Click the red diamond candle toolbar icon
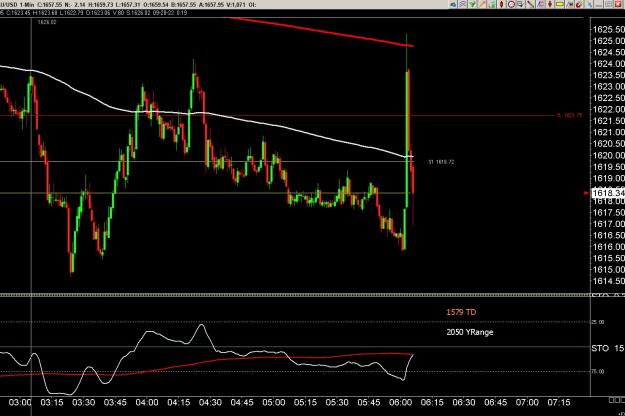 (x=501, y=4)
